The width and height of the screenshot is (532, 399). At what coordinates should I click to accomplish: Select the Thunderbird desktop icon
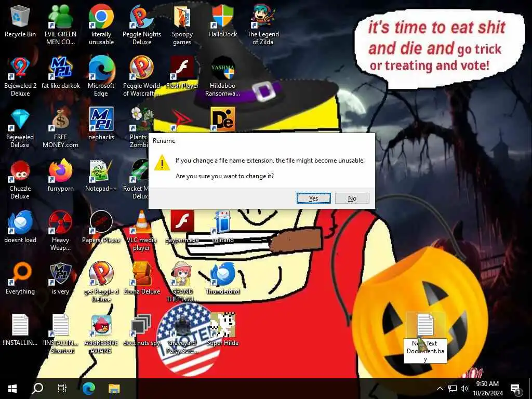click(x=222, y=278)
